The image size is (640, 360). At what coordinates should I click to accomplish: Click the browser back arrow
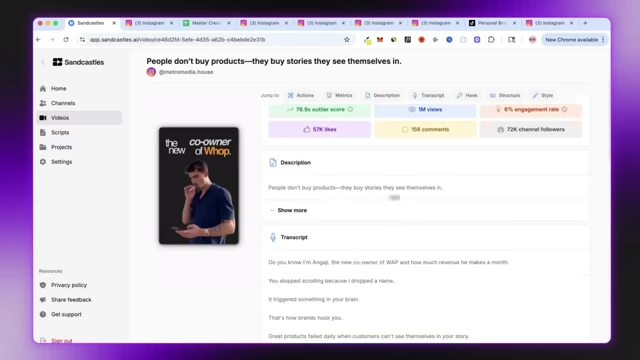pos(39,40)
